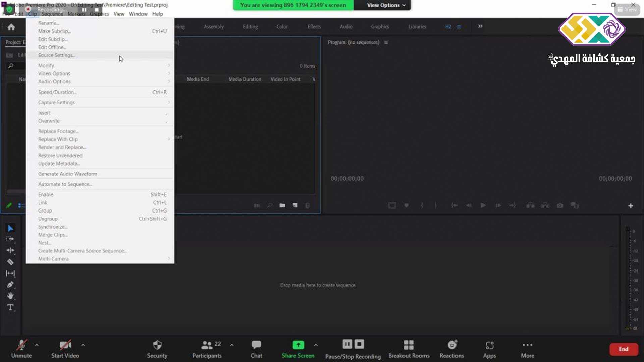Start Video in Zoom toolbar
Viewport: 644px width, 362px height.
tap(65, 349)
